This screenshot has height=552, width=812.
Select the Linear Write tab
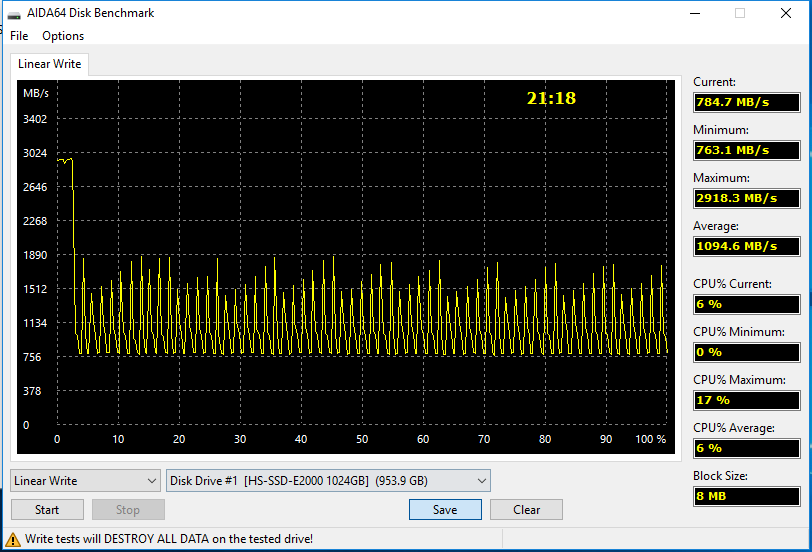[50, 64]
